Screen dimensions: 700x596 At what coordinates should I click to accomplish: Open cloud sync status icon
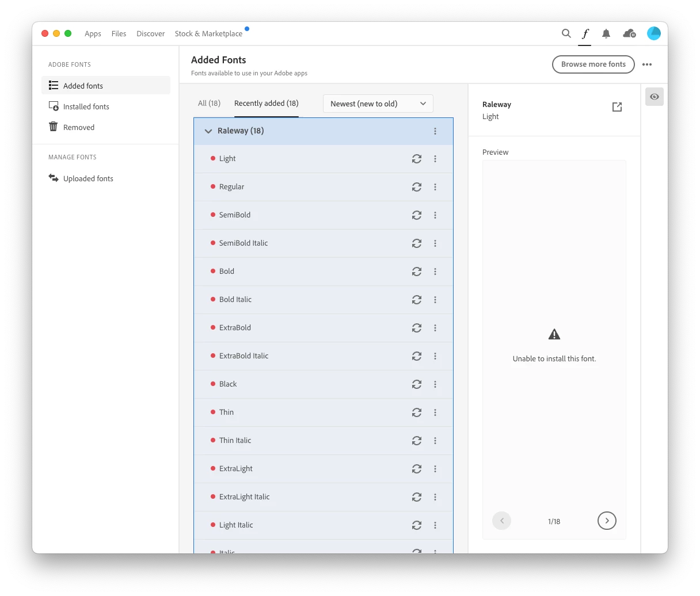(629, 33)
